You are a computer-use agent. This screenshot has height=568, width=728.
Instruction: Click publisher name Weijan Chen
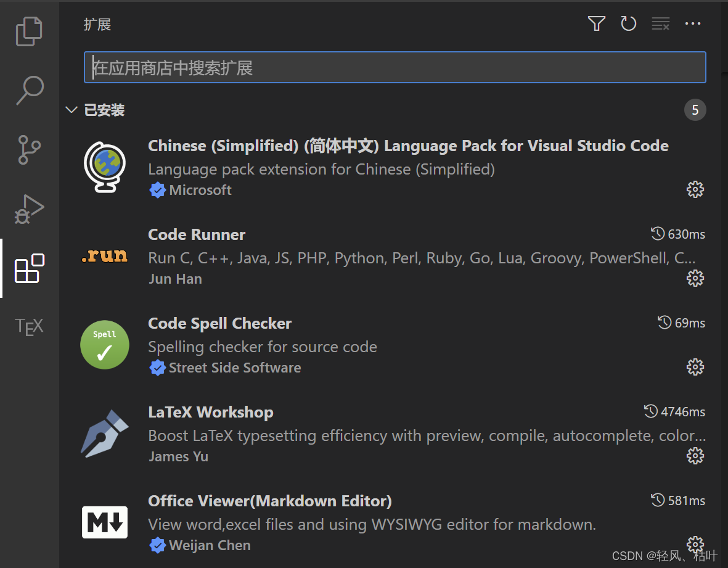(210, 545)
